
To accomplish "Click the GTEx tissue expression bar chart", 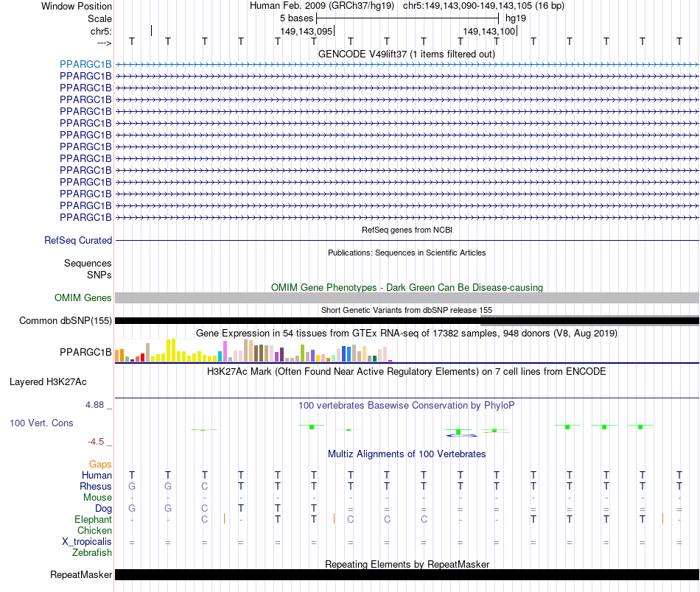I will [253, 350].
